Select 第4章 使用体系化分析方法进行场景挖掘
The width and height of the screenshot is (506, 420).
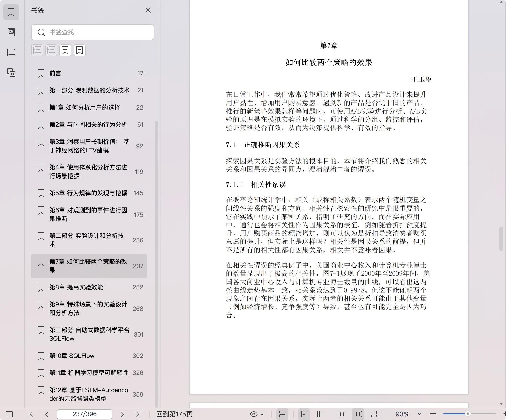[89, 172]
